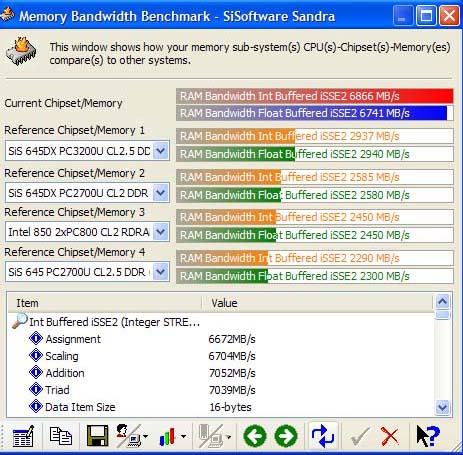Expand the Reference Chipset/Memory 1 dropdown
The image size is (463, 455).
click(x=161, y=151)
